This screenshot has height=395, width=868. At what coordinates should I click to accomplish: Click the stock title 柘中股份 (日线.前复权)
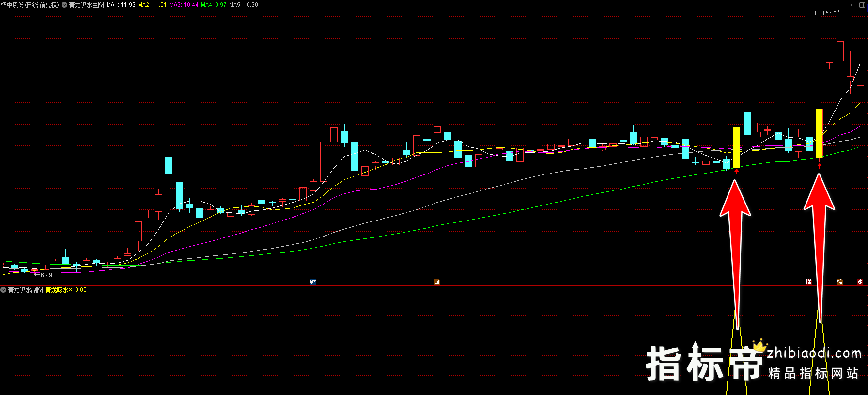pyautogui.click(x=30, y=5)
